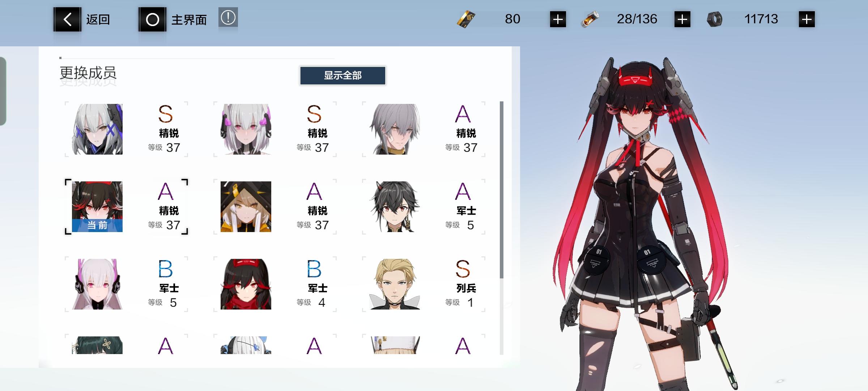
Task: Add nuts with plus next to 11713
Action: 807,19
